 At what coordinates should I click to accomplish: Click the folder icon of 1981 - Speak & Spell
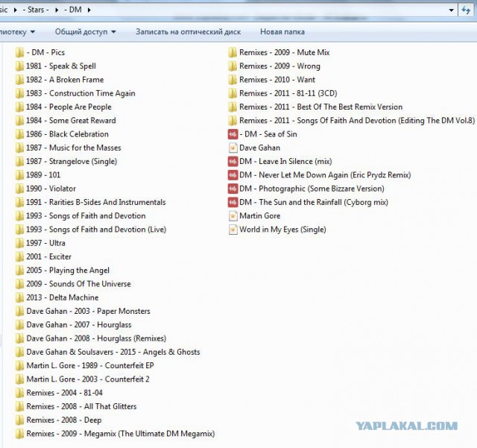(19, 66)
